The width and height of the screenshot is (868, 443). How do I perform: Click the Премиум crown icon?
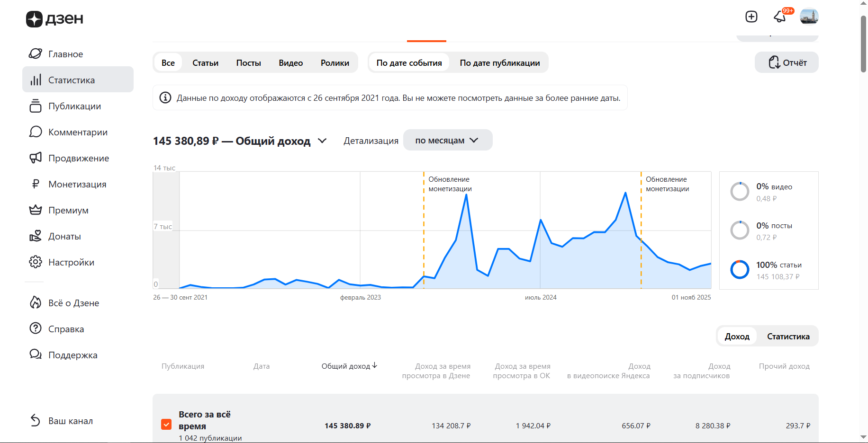pyautogui.click(x=36, y=210)
